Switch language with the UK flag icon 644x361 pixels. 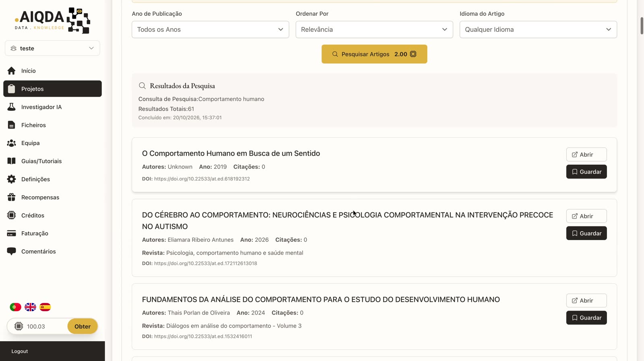(x=30, y=307)
